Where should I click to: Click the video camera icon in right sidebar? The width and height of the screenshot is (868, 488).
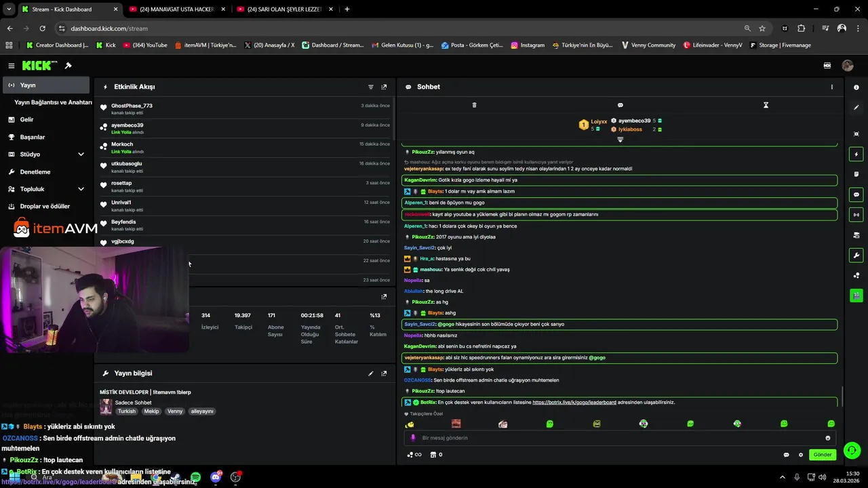856,235
